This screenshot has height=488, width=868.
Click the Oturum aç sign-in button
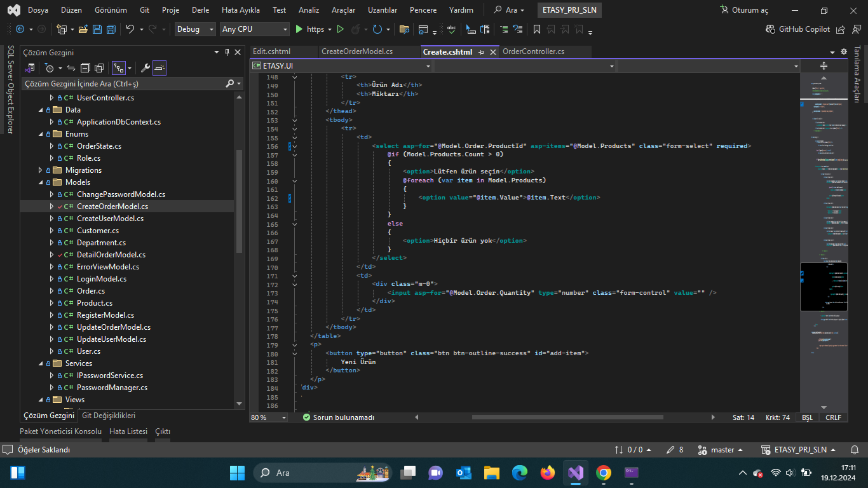pos(744,10)
